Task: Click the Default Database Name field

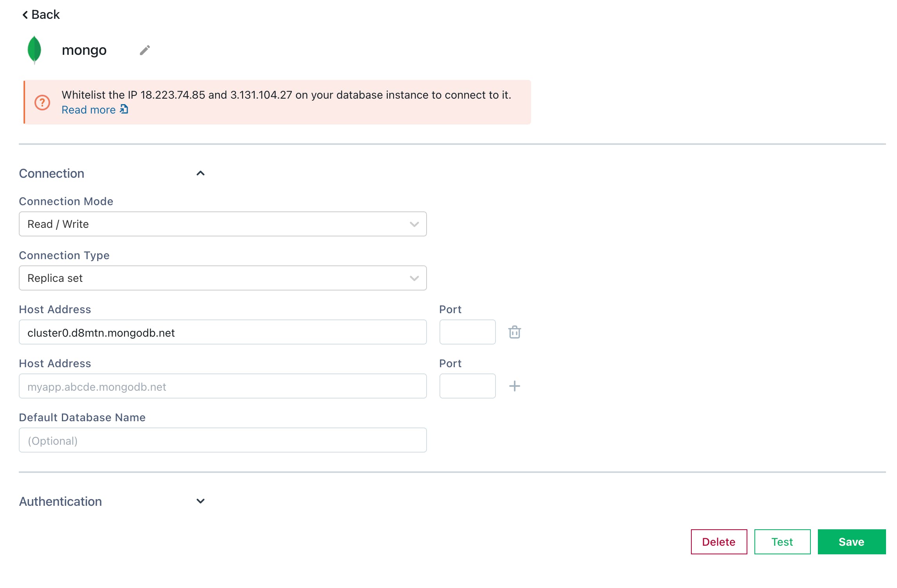Action: tap(222, 440)
